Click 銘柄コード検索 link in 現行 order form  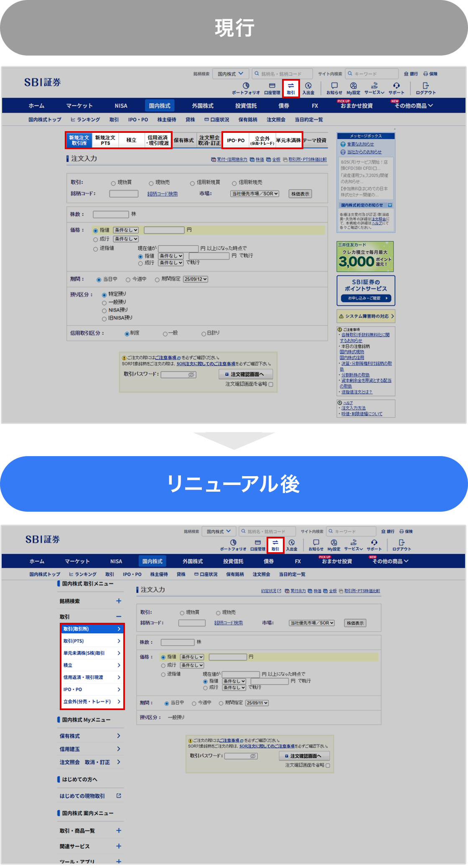coord(163,194)
